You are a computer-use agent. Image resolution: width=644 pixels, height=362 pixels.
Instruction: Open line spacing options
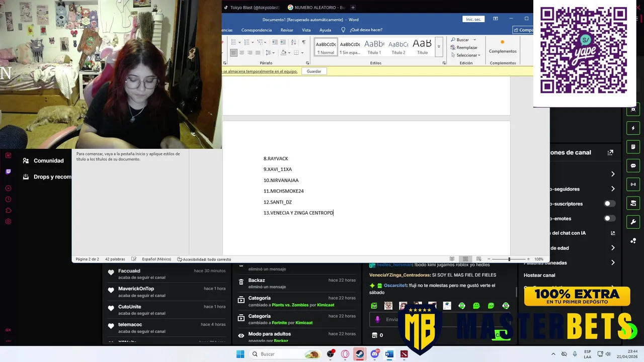(x=268, y=53)
